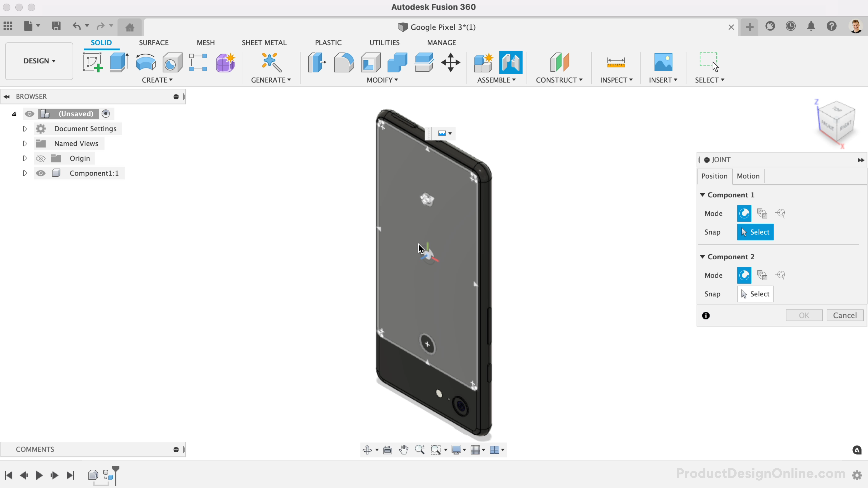This screenshot has width=868, height=488.
Task: Open the Display Settings icon
Action: tap(456, 450)
